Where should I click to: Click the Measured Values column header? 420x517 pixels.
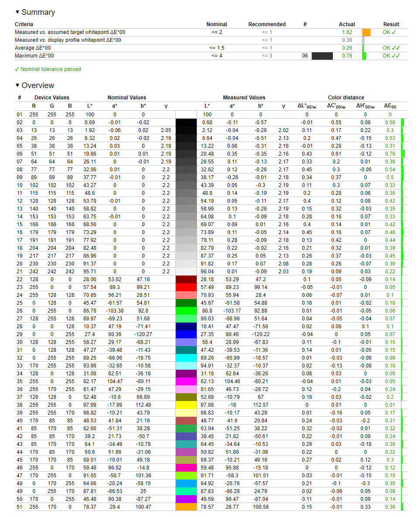[x=244, y=98]
